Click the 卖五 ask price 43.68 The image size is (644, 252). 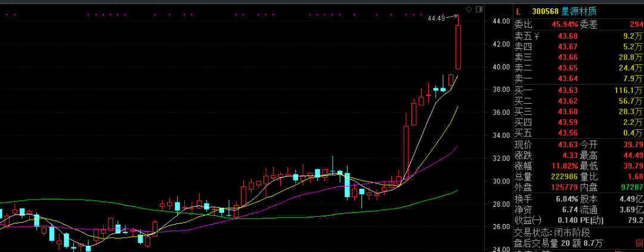click(x=567, y=35)
